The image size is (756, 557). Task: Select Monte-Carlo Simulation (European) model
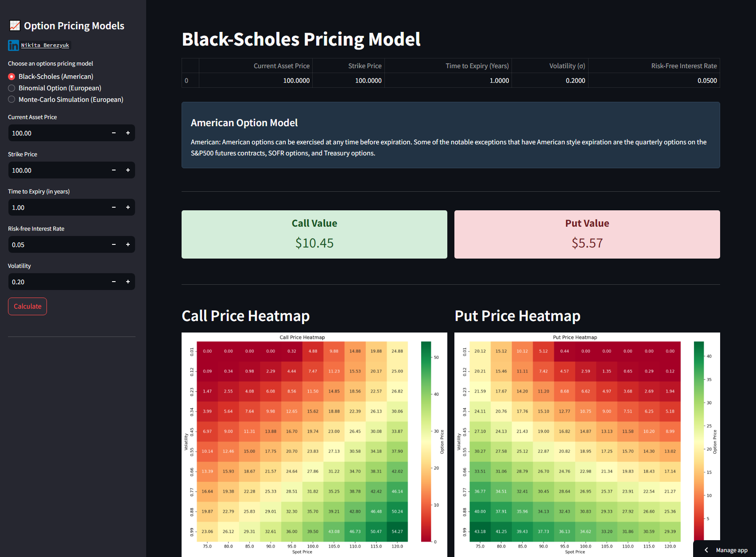click(12, 100)
